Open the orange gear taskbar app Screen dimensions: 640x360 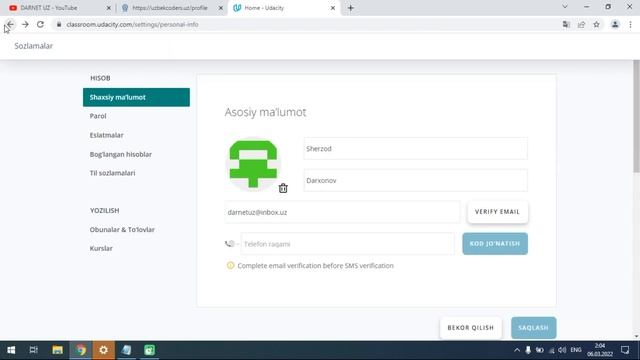(103, 350)
